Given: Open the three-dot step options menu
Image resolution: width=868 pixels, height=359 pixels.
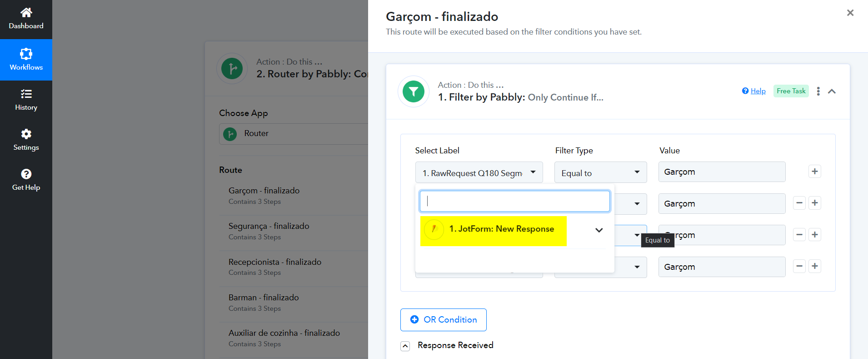Looking at the screenshot, I should coord(818,91).
